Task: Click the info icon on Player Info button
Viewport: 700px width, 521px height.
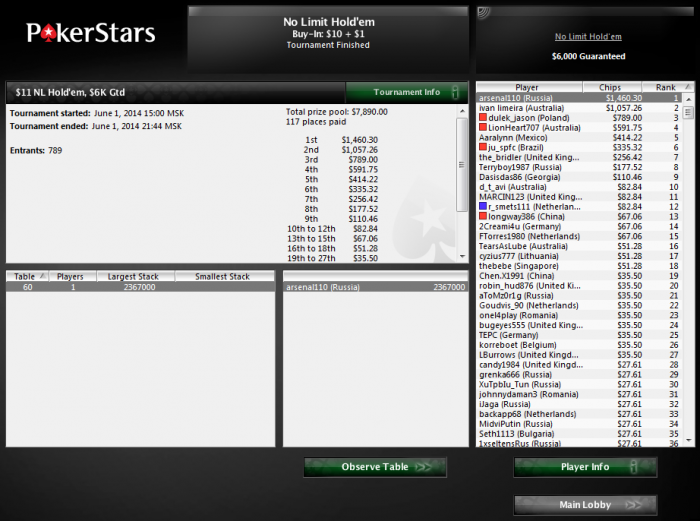Action: pyautogui.click(x=633, y=467)
